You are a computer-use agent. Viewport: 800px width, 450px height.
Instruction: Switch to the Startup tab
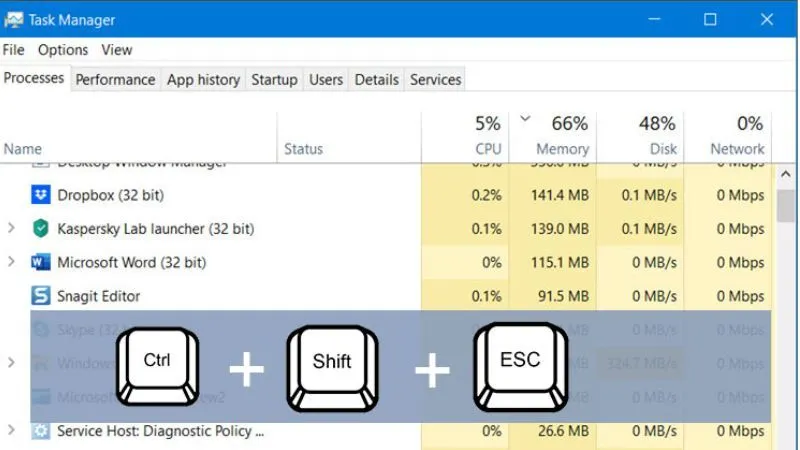(274, 80)
